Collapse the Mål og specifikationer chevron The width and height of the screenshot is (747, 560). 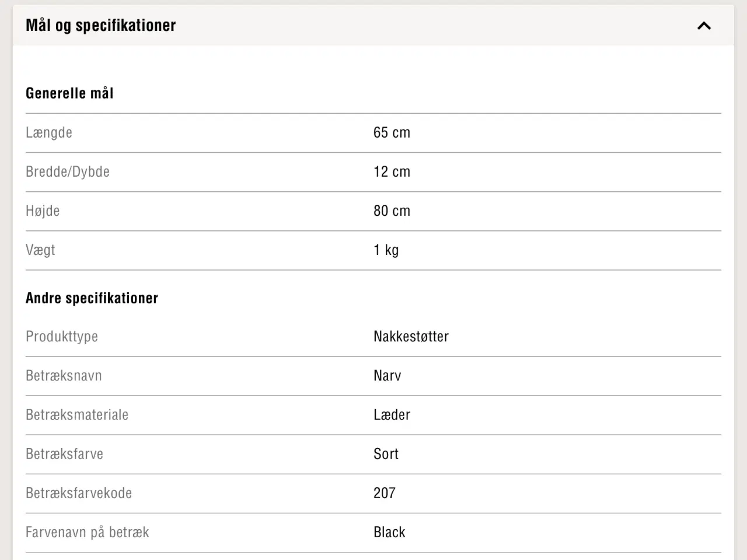(704, 26)
